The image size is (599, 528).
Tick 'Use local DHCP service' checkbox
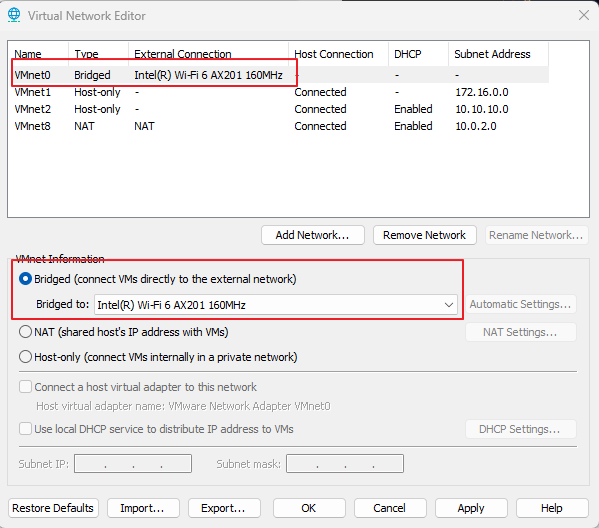(x=25, y=429)
